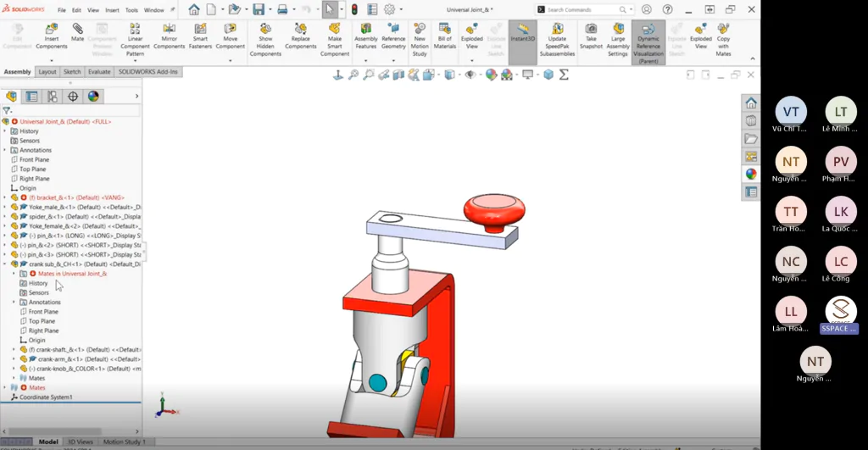Expand the bottom Mates folder

(x=5, y=387)
